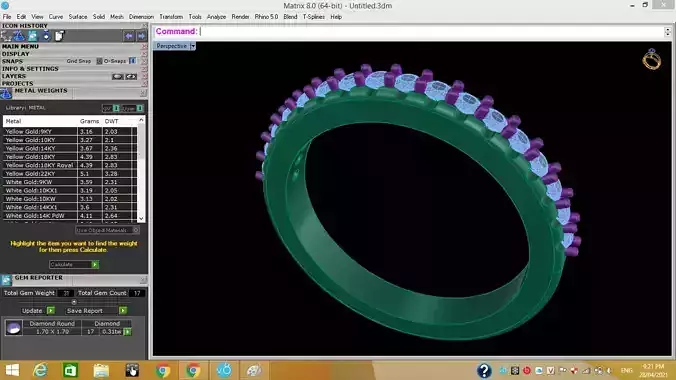The width and height of the screenshot is (676, 380).
Task: Click the green arrow beside Calculate
Action: pyautogui.click(x=95, y=264)
